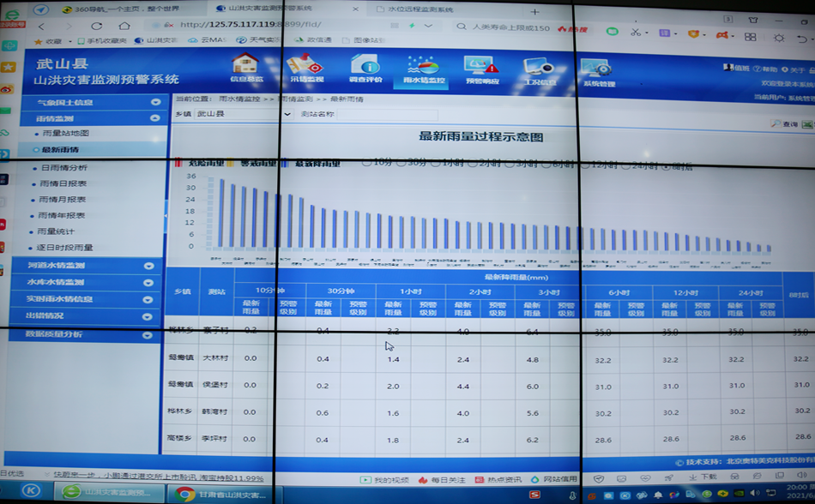Open the 汛情监视 map icon module
815x504 pixels.
tap(306, 68)
